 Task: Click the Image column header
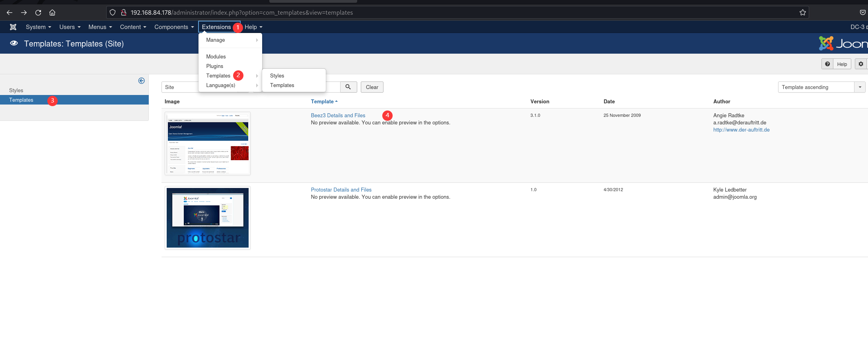172,102
